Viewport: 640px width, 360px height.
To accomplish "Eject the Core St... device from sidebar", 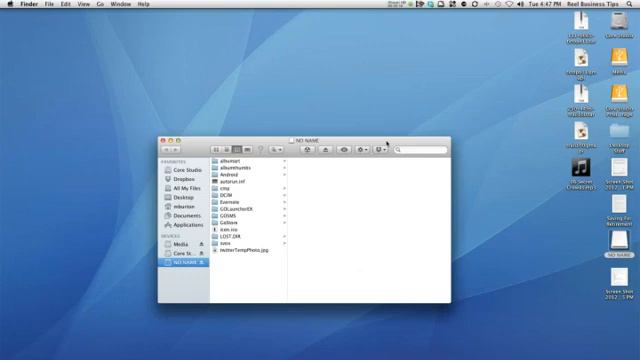I will click(201, 253).
